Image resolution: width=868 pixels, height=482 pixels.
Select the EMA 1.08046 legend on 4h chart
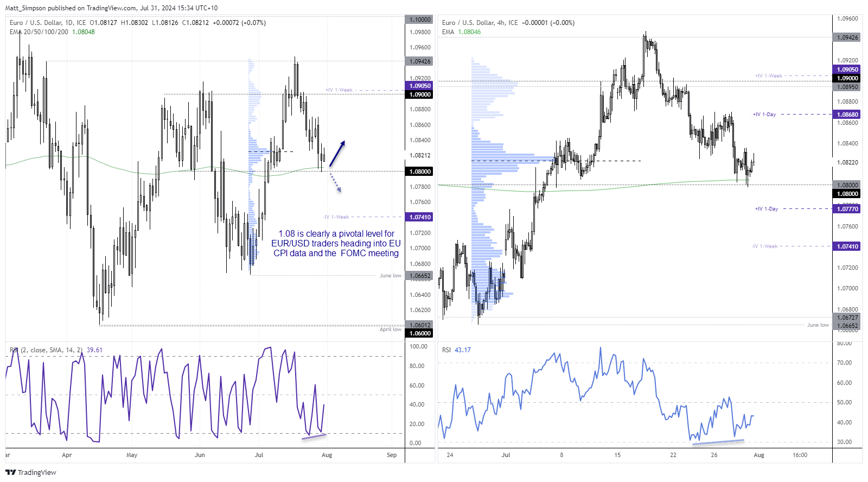click(461, 32)
